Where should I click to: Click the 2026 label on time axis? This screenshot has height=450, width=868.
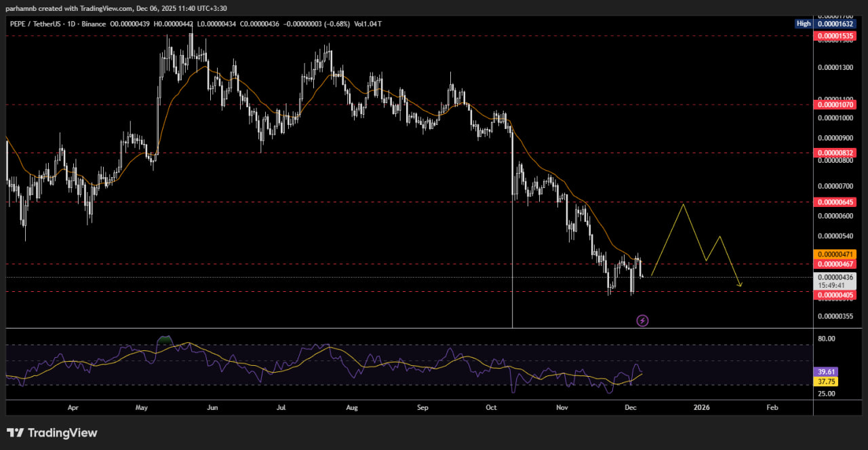[x=701, y=408]
